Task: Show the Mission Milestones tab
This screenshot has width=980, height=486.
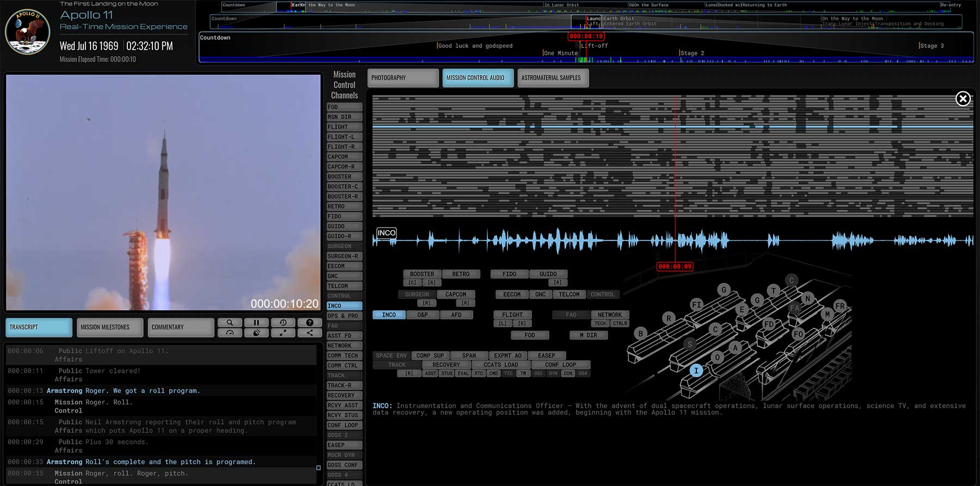Action: (109, 327)
